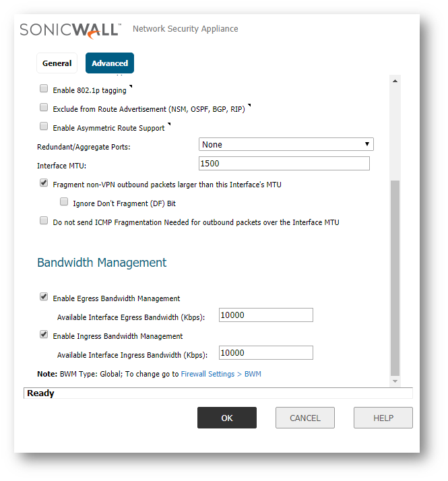Click the tooltip marker beside Asymmetric Route Support
The height and width of the screenshot is (481, 448).
(x=169, y=124)
